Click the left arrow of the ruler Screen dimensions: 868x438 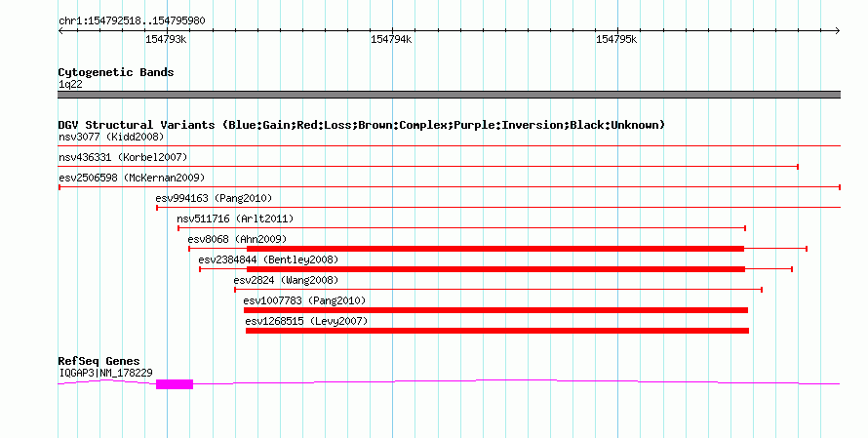[x=60, y=30]
